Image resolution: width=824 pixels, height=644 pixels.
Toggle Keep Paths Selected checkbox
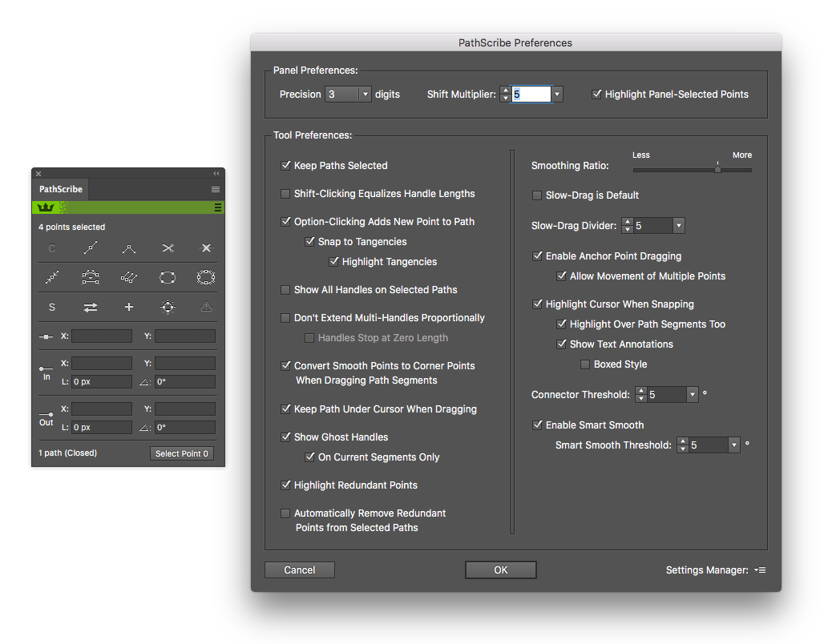click(x=285, y=166)
